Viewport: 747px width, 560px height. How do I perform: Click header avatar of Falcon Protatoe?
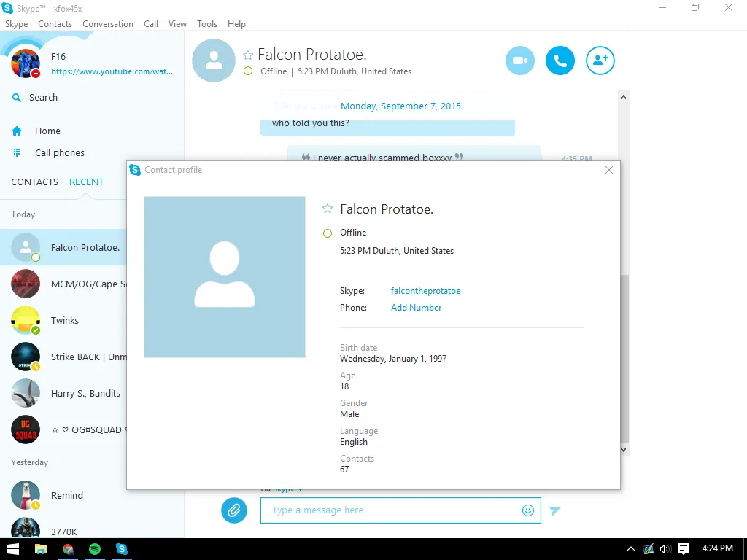[x=214, y=61]
